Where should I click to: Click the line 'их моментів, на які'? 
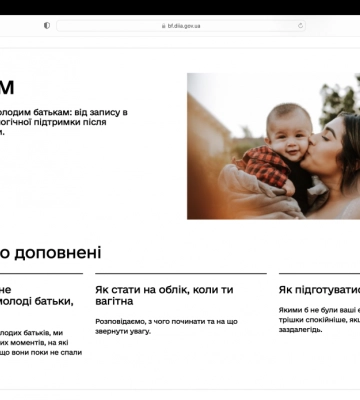(34, 343)
